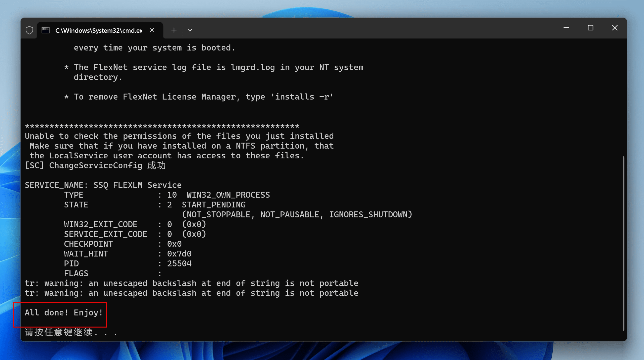Click the 'installs -r' command text
Image resolution: width=644 pixels, height=360 pixels.
click(x=302, y=97)
